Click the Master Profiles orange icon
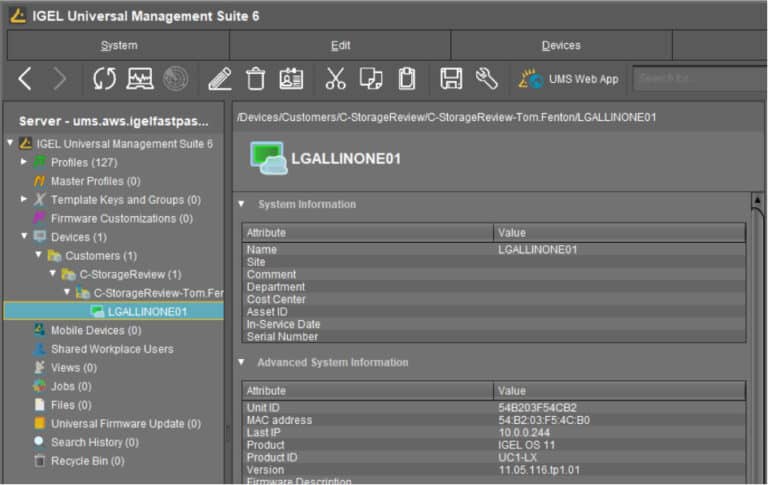The height and width of the screenshot is (485, 768). coord(40,181)
